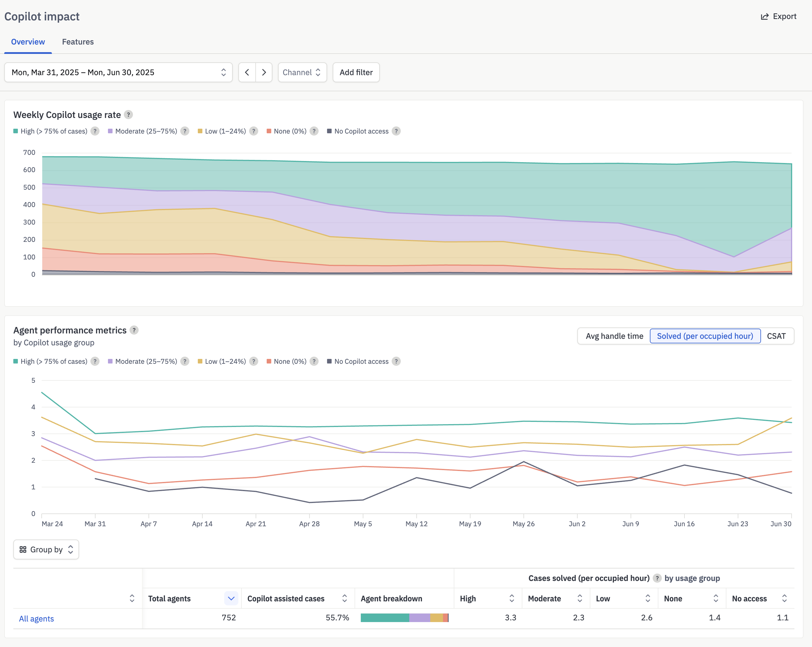The image size is (812, 647).
Task: Toggle Low series in performance chart
Action: point(222,361)
